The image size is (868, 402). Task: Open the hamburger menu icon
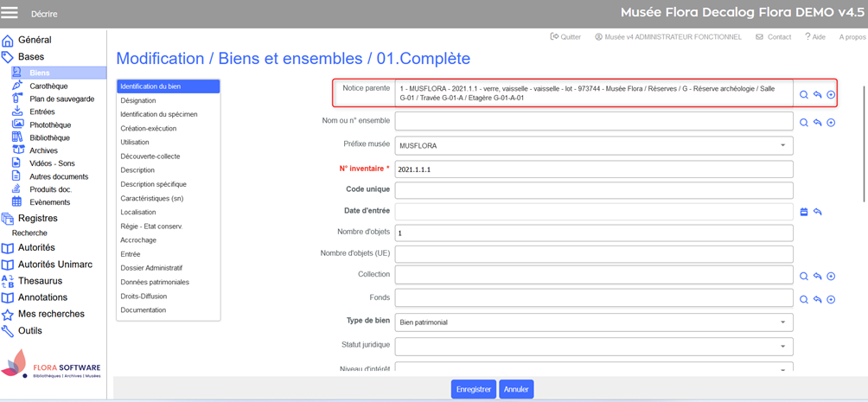tap(10, 13)
